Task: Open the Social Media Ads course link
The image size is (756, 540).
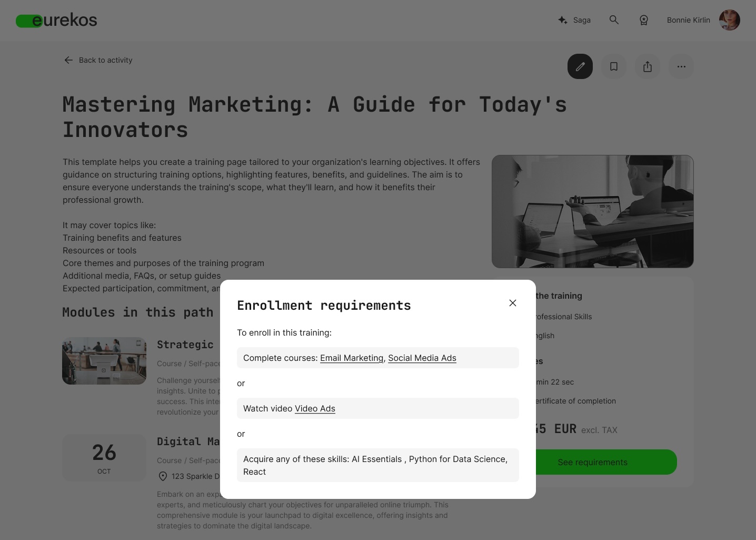Action: pyautogui.click(x=422, y=358)
